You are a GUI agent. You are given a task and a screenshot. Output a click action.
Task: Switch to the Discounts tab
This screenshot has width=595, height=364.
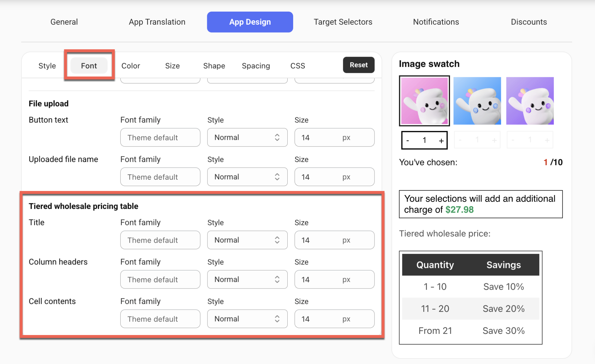[529, 21]
